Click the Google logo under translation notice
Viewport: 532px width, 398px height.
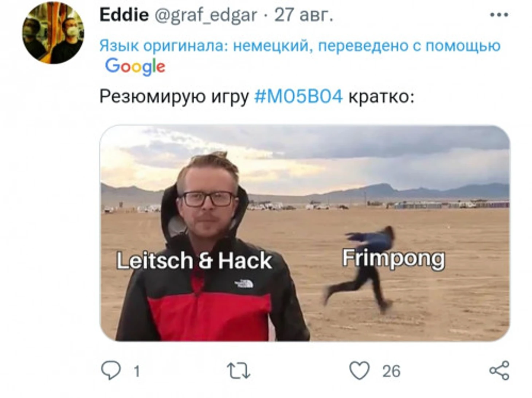[x=135, y=67]
